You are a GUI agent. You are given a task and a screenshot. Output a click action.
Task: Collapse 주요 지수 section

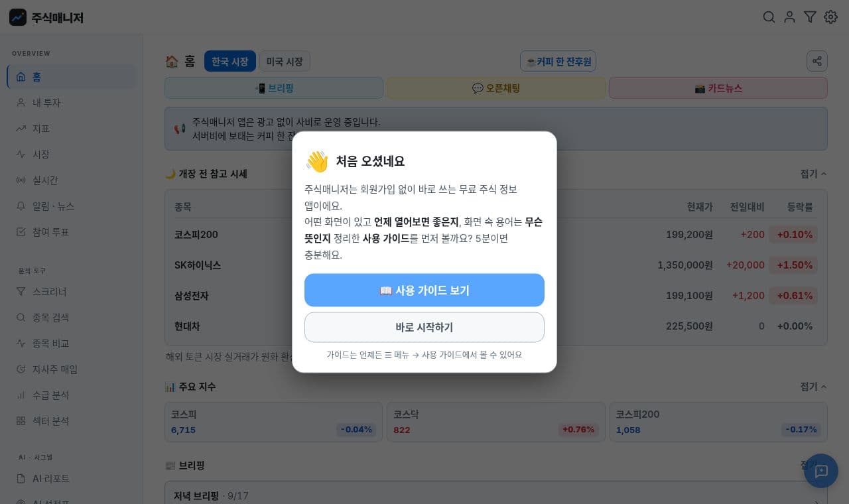[813, 387]
